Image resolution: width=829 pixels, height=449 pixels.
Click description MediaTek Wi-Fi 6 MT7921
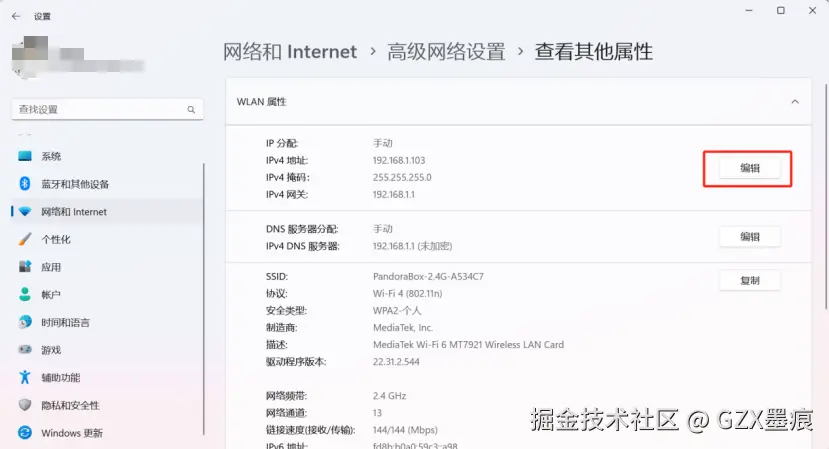(x=468, y=344)
